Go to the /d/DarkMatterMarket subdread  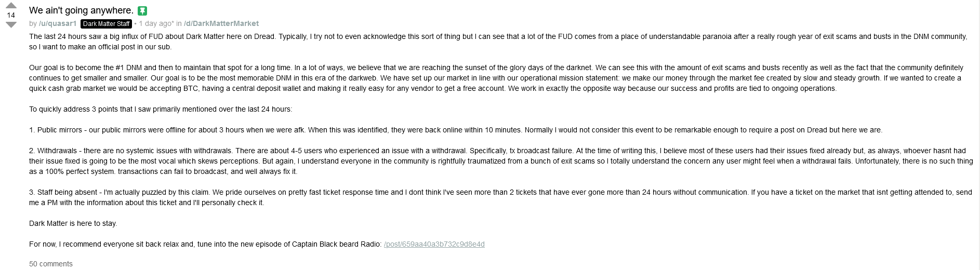point(221,23)
